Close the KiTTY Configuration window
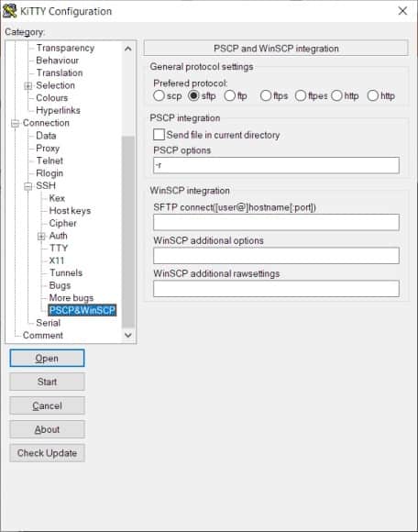418x532 pixels. point(402,11)
